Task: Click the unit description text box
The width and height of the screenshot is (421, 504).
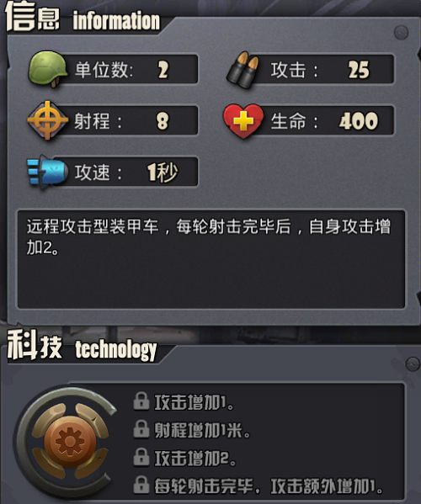Action: coord(211,260)
